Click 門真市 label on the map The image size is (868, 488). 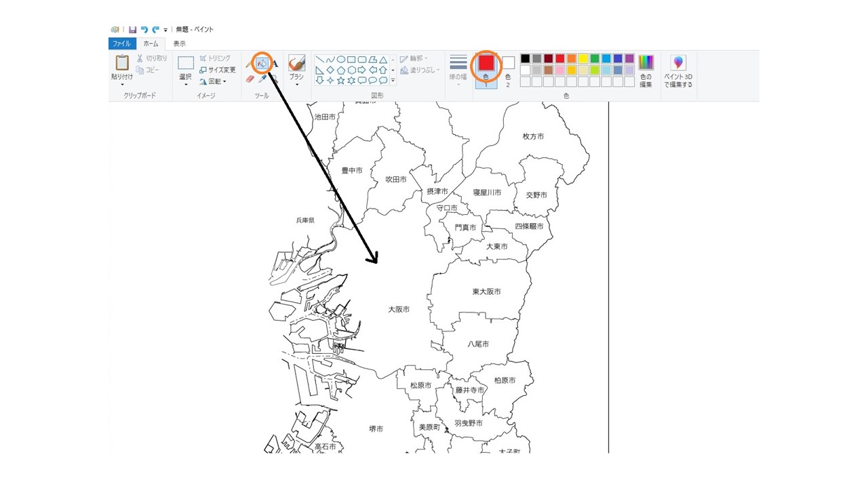465,228
